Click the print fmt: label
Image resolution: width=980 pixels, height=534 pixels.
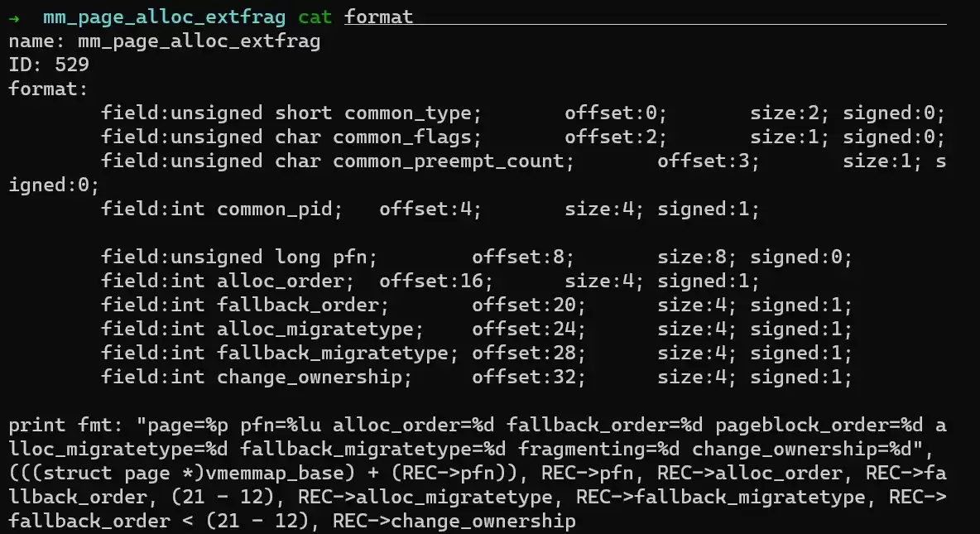[x=65, y=426]
